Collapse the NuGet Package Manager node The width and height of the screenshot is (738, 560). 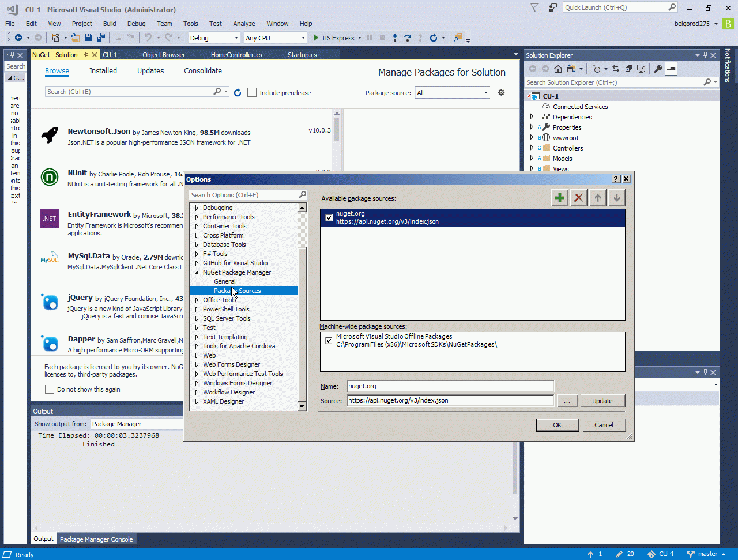coord(197,272)
